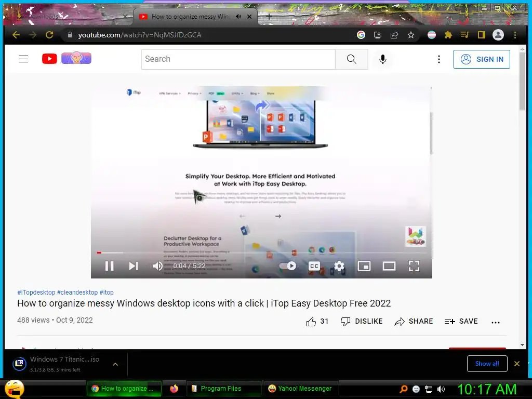Expand the download item options chevron

[x=115, y=364]
